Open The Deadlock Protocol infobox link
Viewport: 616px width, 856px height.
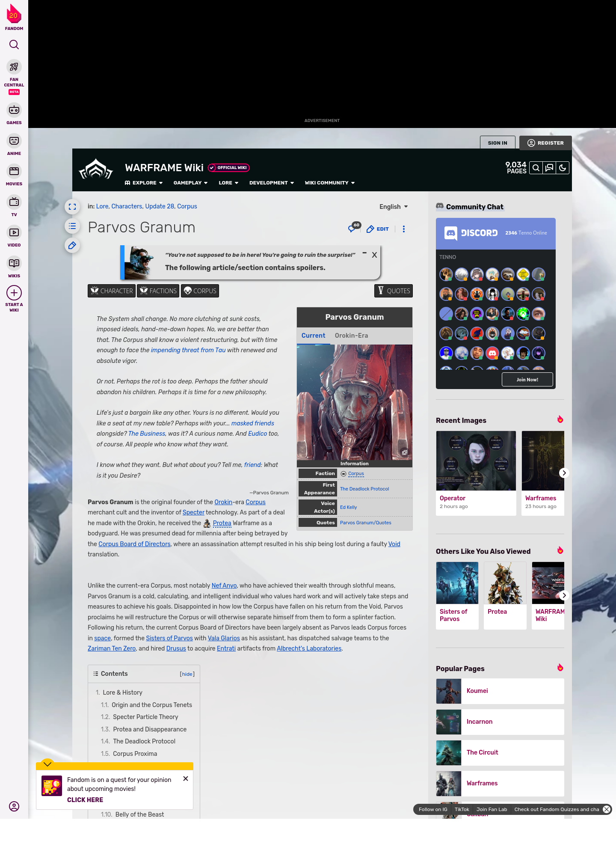(364, 489)
